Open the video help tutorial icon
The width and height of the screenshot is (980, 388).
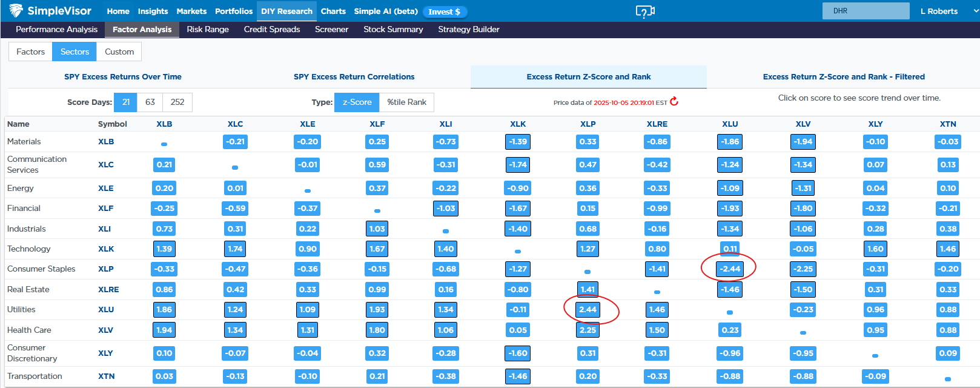(x=644, y=12)
